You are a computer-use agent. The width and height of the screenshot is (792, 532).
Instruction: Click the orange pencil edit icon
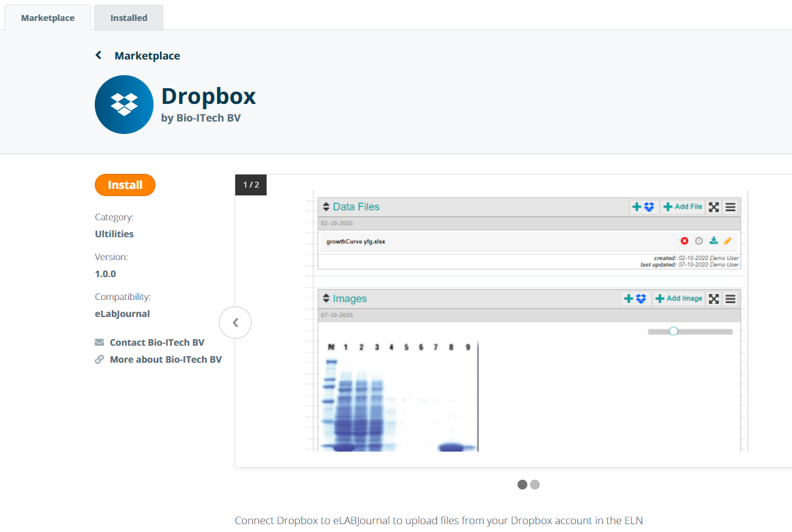[728, 241]
